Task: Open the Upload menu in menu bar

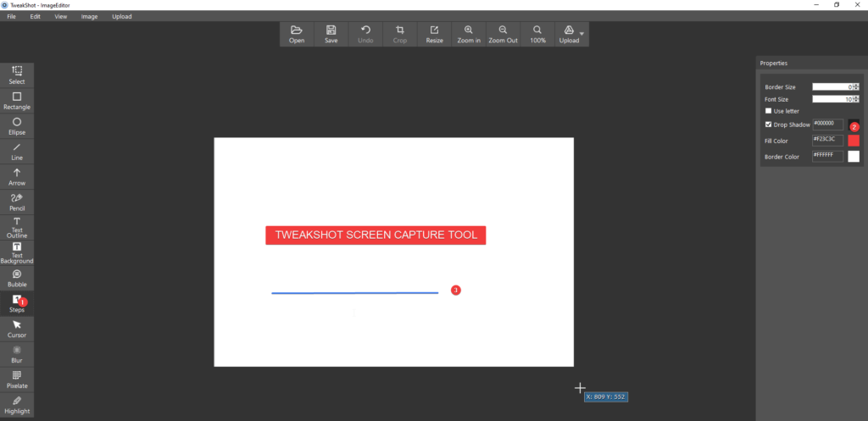Action: click(x=122, y=17)
